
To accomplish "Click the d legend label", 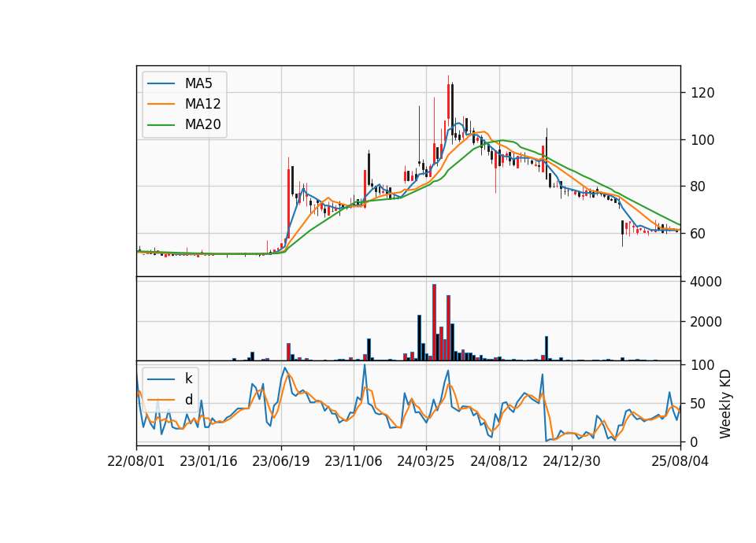I will pos(188,400).
